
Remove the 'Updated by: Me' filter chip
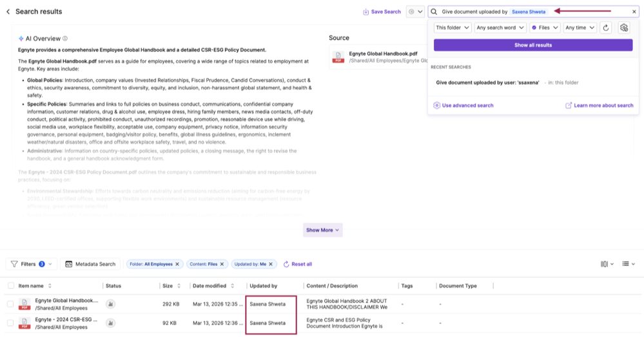click(271, 264)
